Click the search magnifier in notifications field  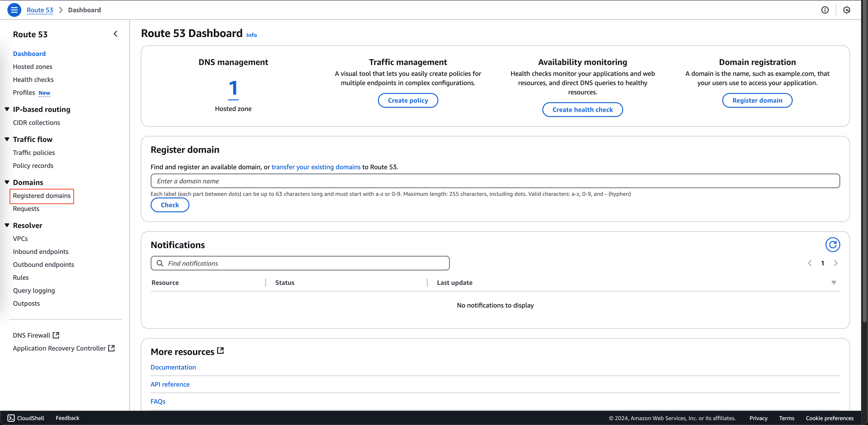(x=160, y=263)
